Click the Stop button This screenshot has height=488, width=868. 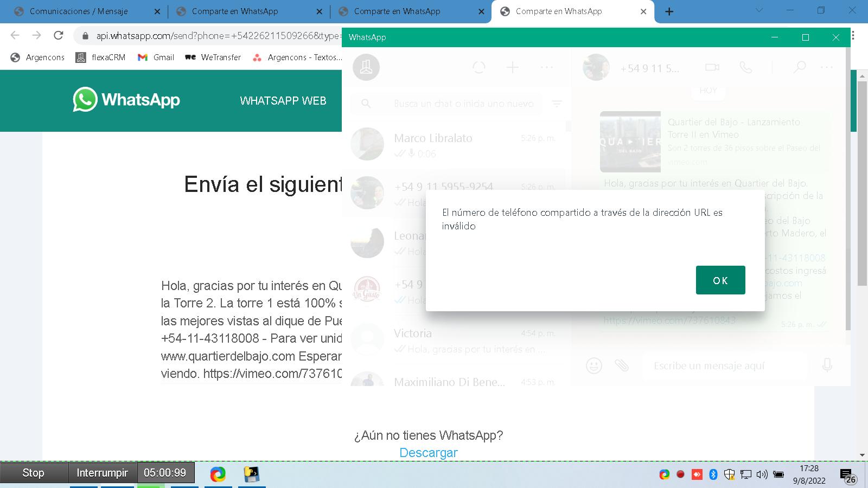click(34, 473)
